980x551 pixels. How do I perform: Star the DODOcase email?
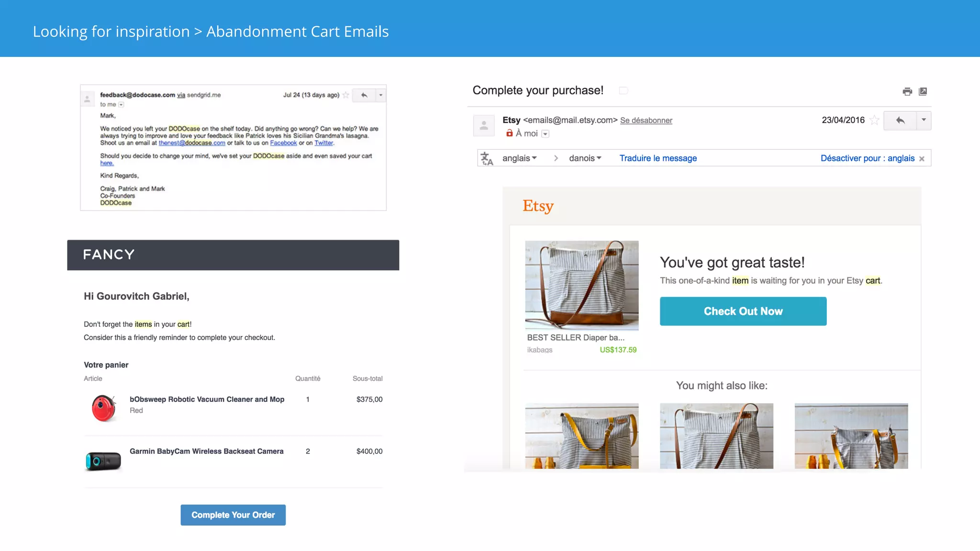[x=345, y=95]
